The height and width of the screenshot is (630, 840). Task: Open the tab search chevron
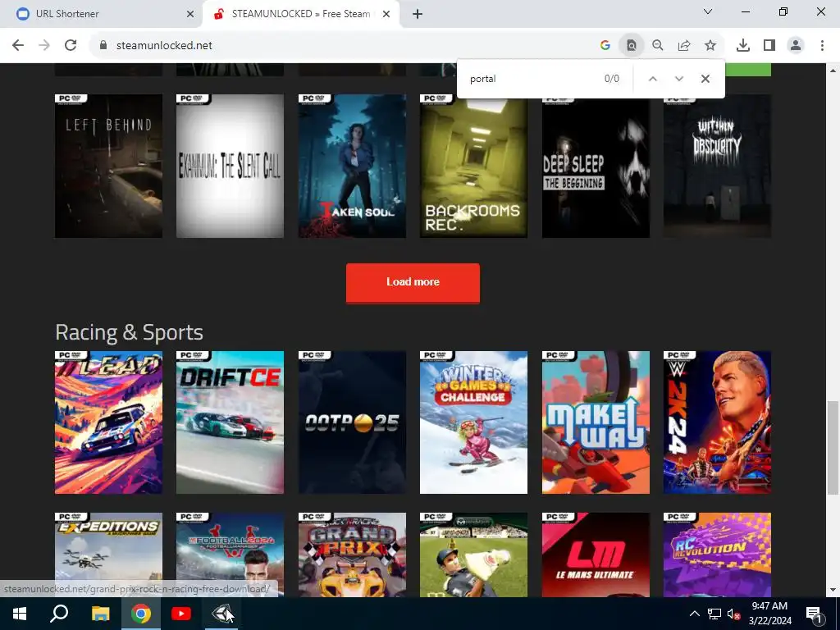click(708, 11)
